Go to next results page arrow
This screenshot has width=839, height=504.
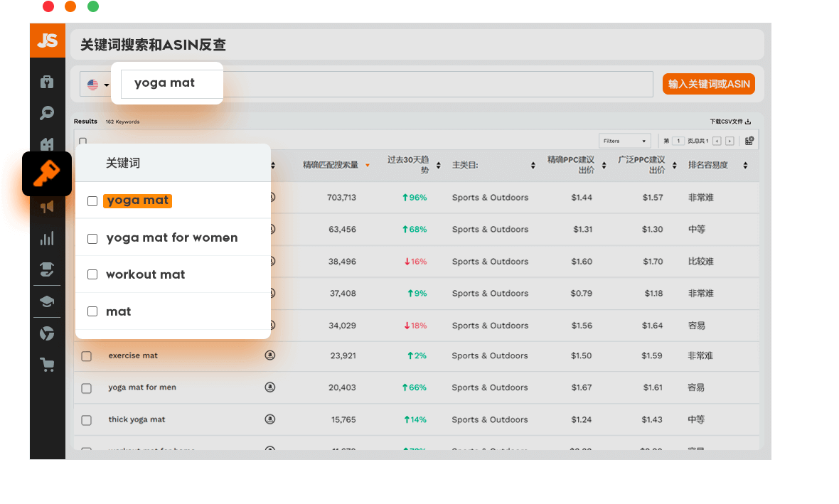(x=730, y=141)
